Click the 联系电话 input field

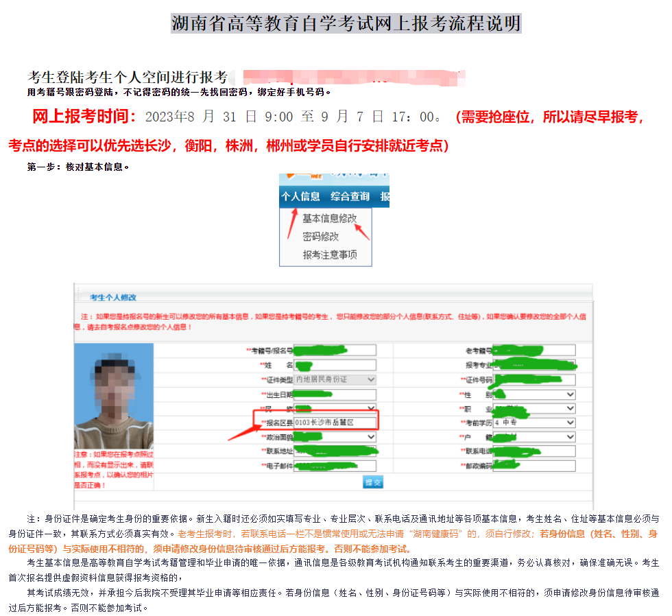tap(534, 451)
